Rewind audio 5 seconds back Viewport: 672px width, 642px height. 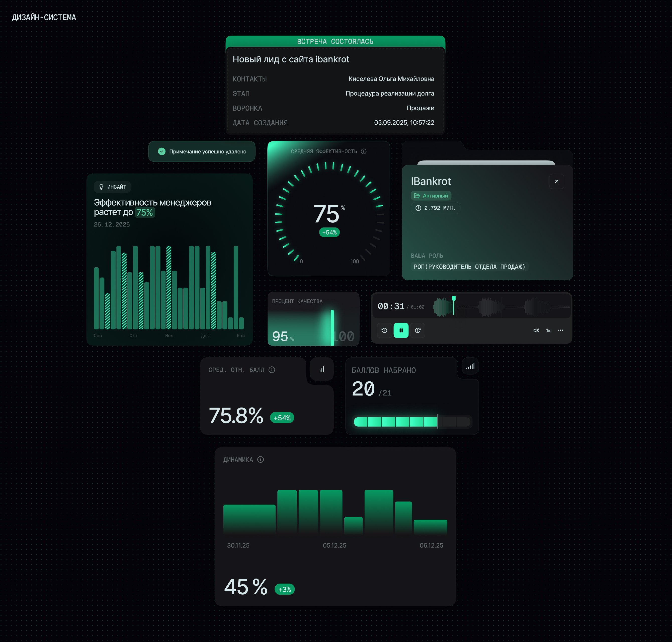click(384, 330)
